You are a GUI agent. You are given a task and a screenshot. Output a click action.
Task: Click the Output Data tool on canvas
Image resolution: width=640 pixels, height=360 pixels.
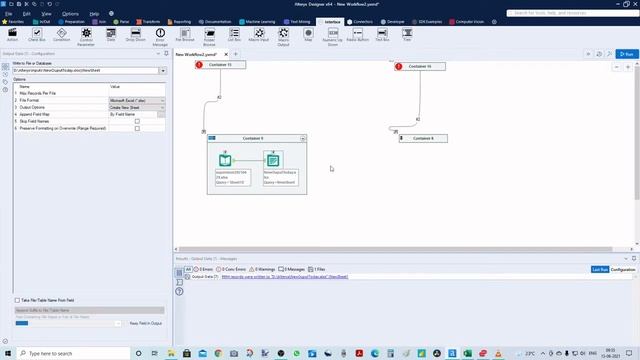[x=273, y=160]
